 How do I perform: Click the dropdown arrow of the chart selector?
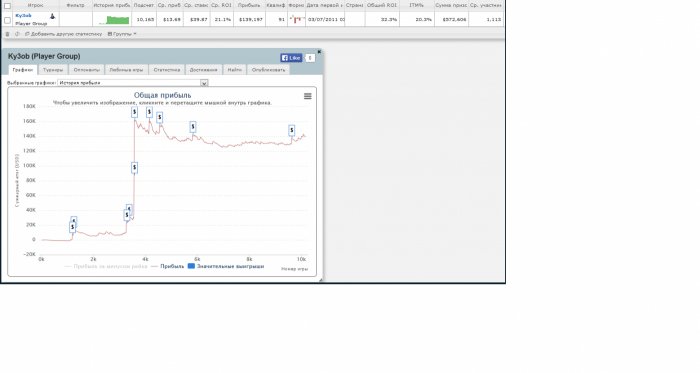tap(204, 83)
